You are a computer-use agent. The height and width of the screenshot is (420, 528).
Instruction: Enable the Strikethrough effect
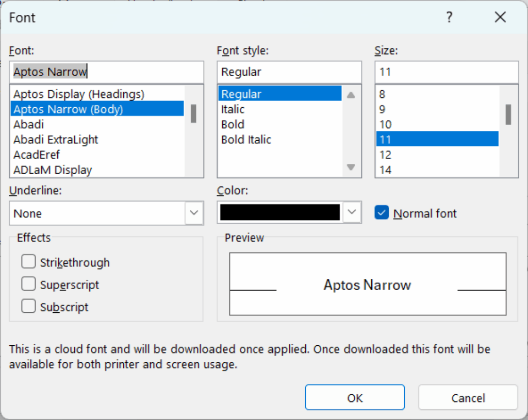coord(28,262)
